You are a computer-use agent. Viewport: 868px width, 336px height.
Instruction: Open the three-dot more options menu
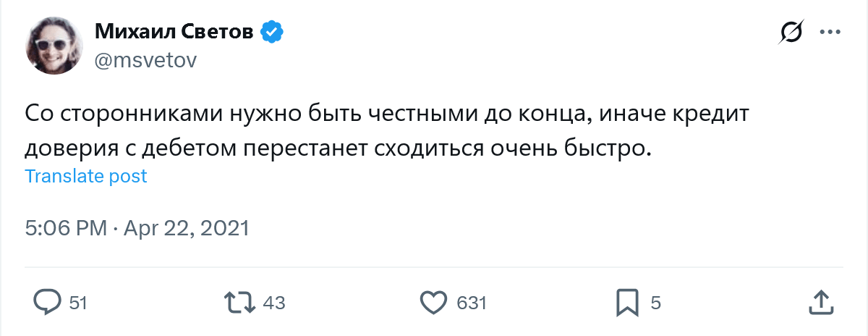[x=829, y=33]
